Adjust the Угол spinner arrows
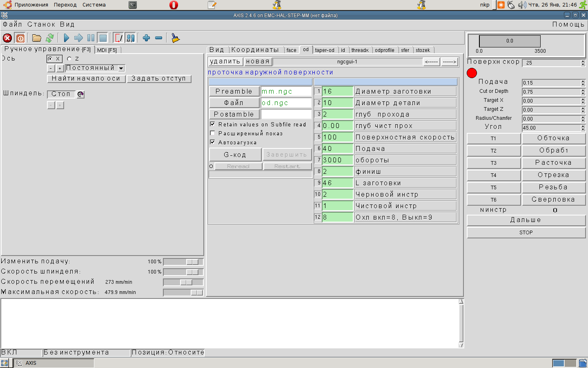Viewport: 588px width, 368px height. coord(583,128)
